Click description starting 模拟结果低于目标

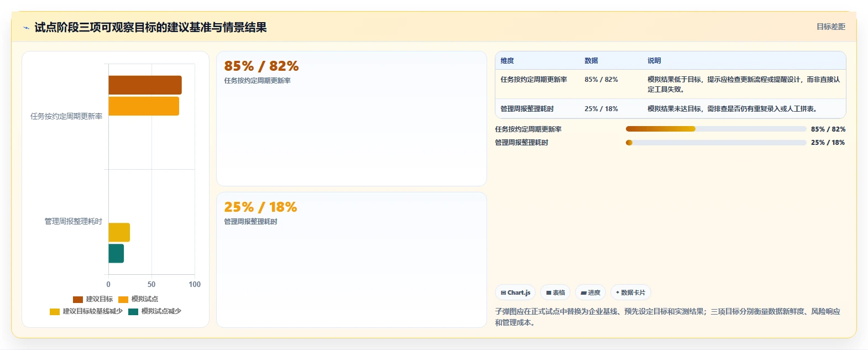pyautogui.click(x=744, y=84)
